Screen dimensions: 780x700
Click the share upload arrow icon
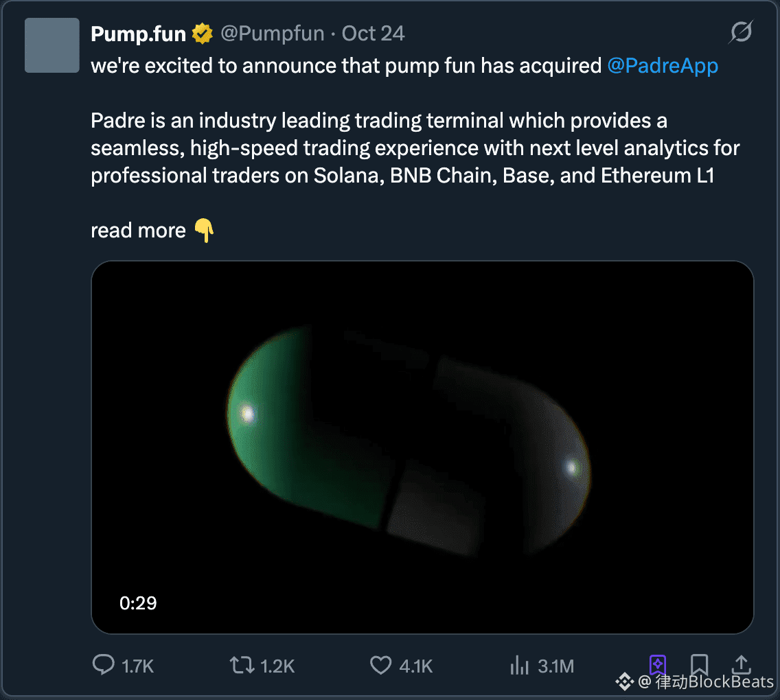coord(741,664)
